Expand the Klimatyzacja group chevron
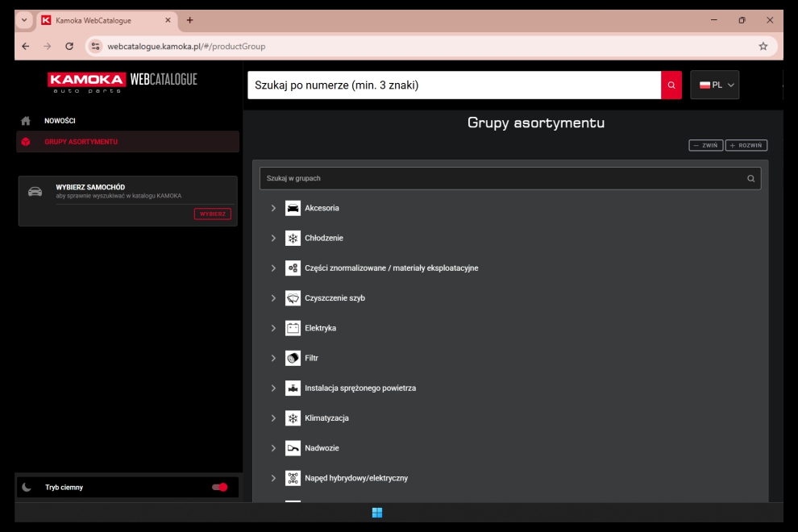Viewport: 798px width, 532px height. pyautogui.click(x=273, y=418)
